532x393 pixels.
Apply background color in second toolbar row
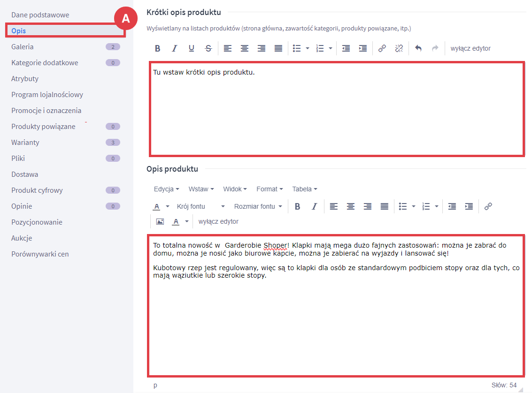tap(176, 221)
